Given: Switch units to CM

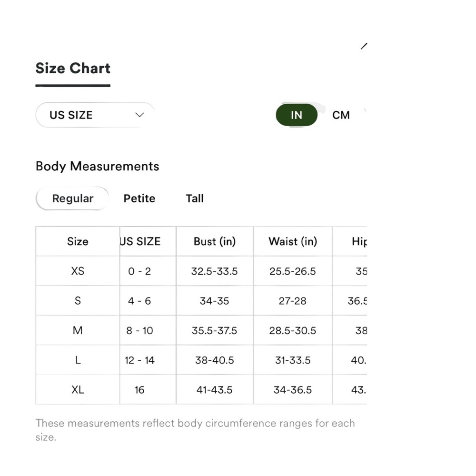Looking at the screenshot, I should 341,115.
